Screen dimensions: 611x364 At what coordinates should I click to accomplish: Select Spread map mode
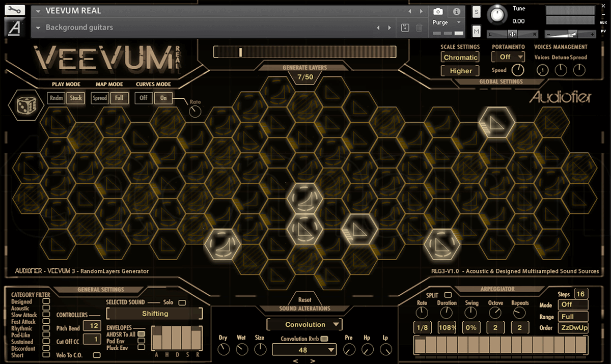(100, 98)
